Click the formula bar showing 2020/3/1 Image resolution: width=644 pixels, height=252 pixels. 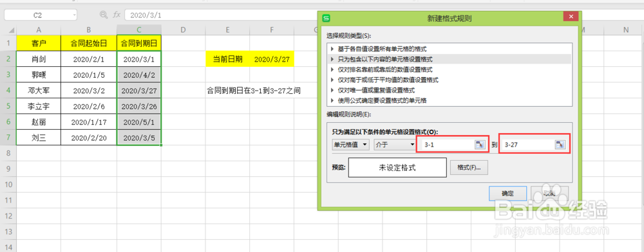222,15
